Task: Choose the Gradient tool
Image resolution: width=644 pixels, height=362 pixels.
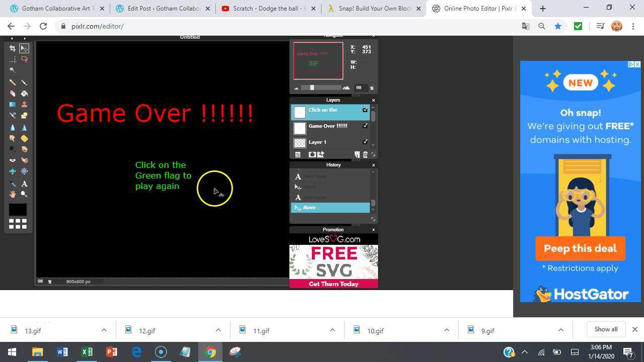Action: (13, 105)
